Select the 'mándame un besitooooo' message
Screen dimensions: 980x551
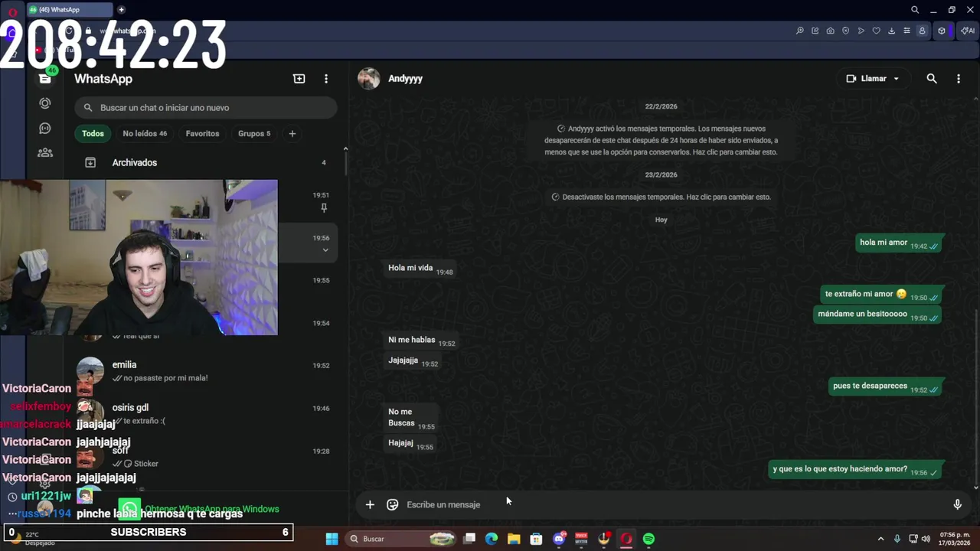click(877, 315)
